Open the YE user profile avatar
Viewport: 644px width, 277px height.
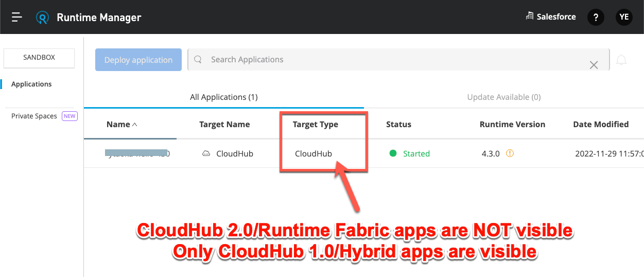click(x=624, y=17)
